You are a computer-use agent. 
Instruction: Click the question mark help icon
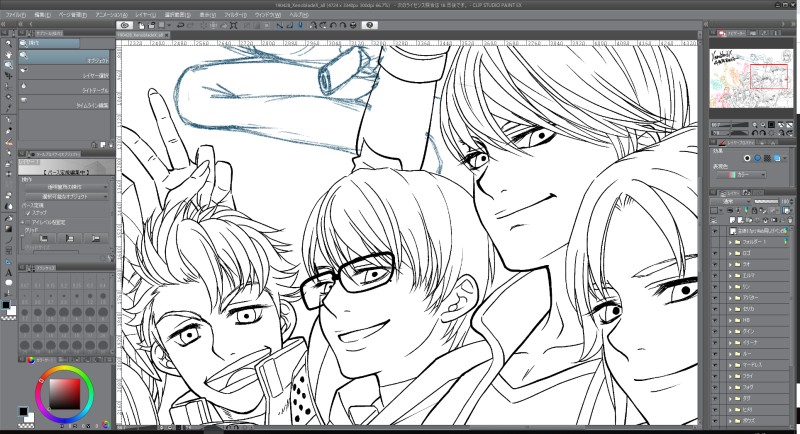click(x=370, y=25)
